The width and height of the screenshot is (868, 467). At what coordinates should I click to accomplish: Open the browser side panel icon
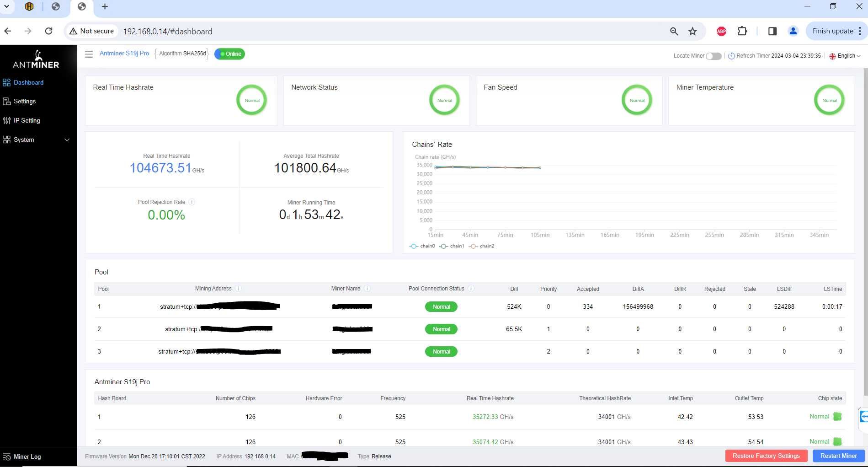tap(772, 31)
